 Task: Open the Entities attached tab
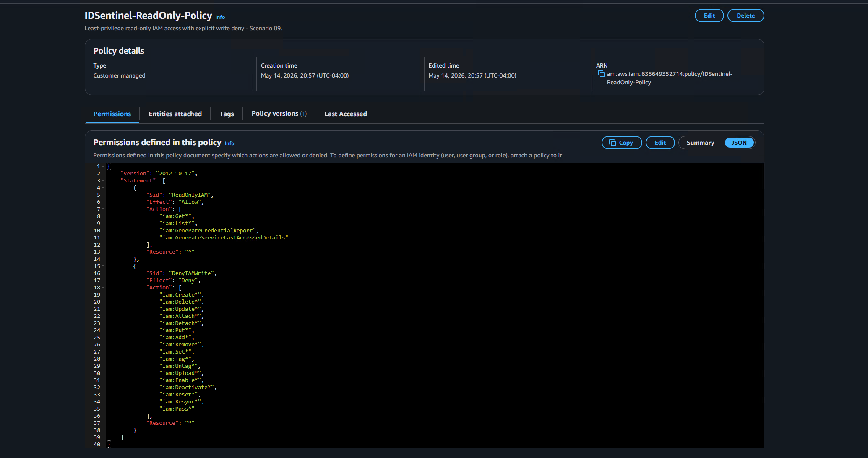(175, 114)
